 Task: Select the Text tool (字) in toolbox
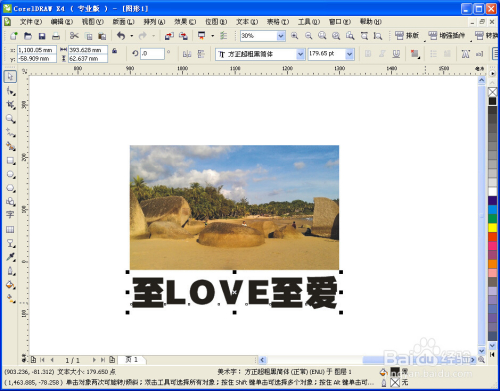click(x=10, y=215)
